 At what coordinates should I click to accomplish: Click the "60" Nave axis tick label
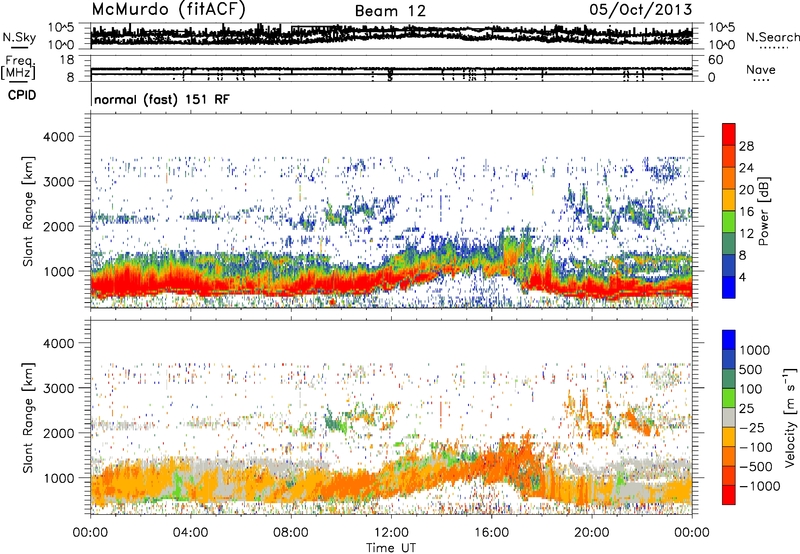click(715, 60)
